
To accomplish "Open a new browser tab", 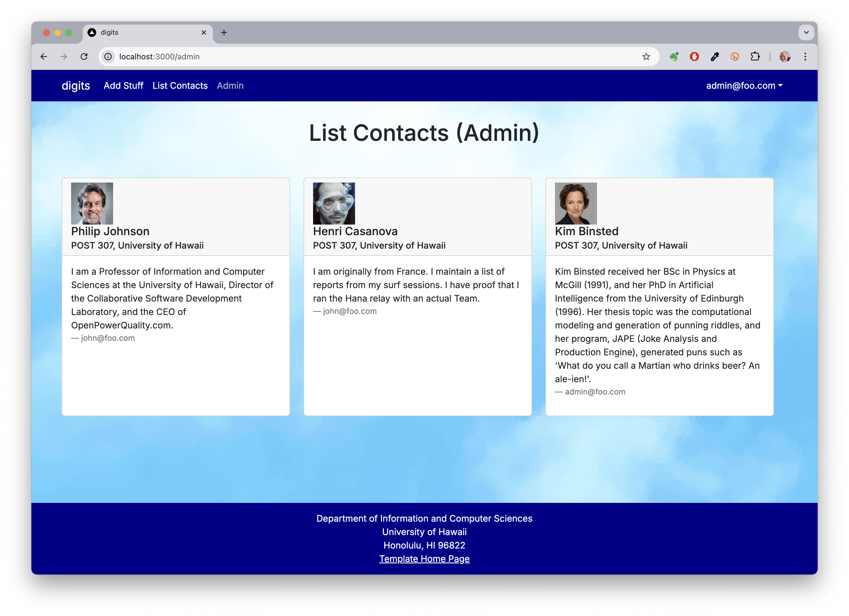I will (x=224, y=32).
